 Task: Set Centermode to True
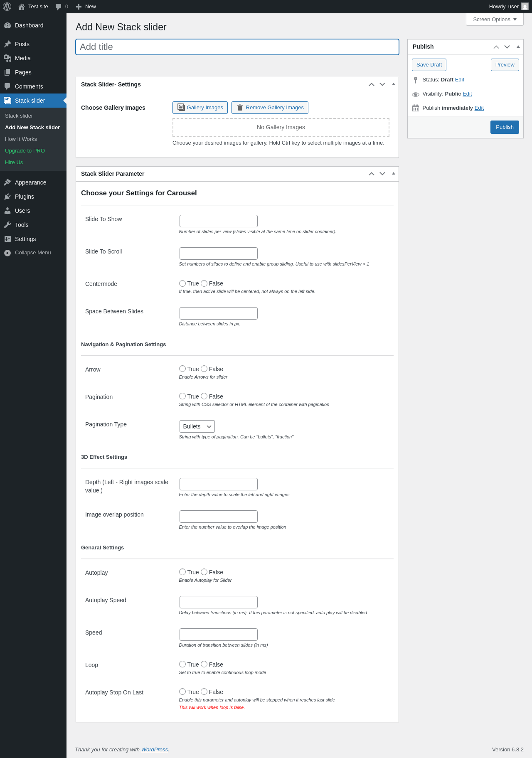coord(182,283)
